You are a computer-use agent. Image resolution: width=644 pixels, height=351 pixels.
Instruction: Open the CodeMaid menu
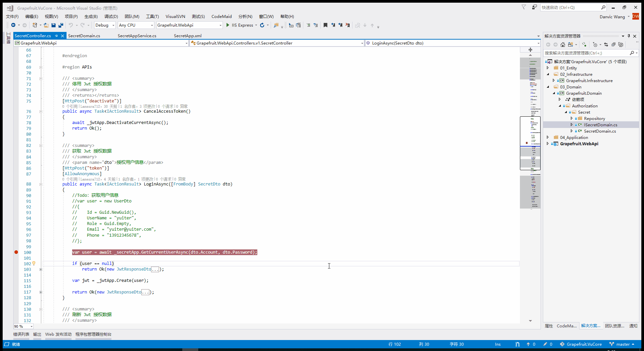coord(222,16)
